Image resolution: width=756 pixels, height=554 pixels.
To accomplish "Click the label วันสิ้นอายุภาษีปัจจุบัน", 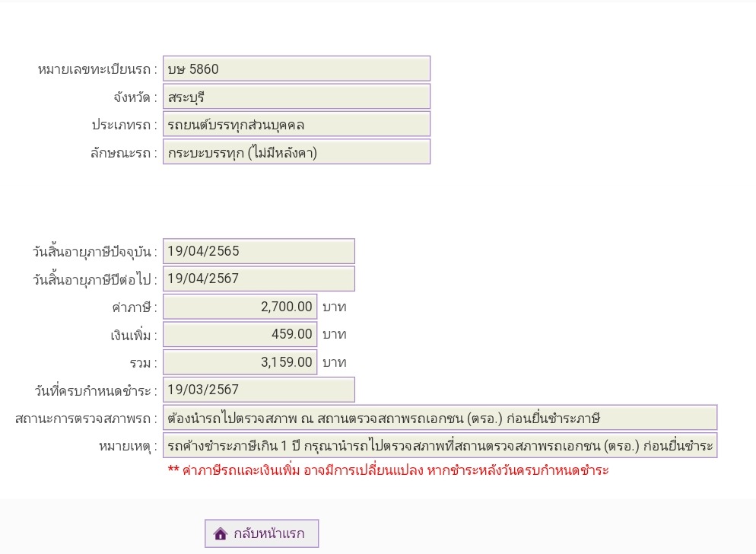I will tap(95, 251).
